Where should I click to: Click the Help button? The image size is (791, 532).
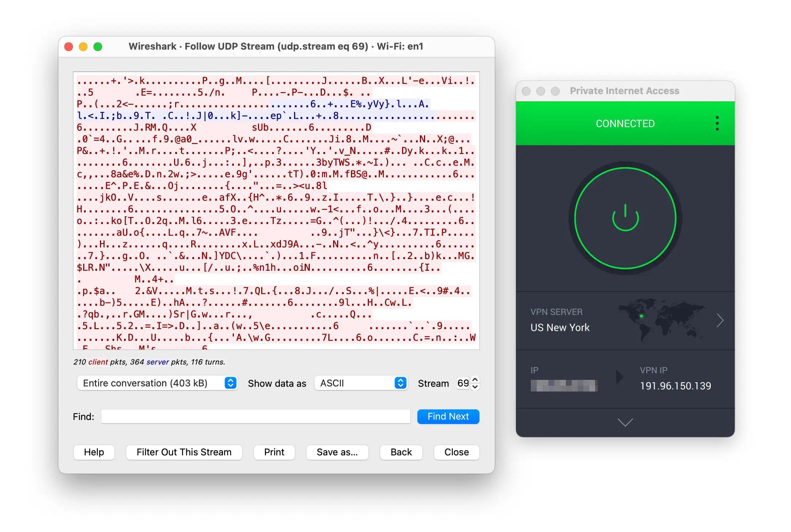pos(94,452)
